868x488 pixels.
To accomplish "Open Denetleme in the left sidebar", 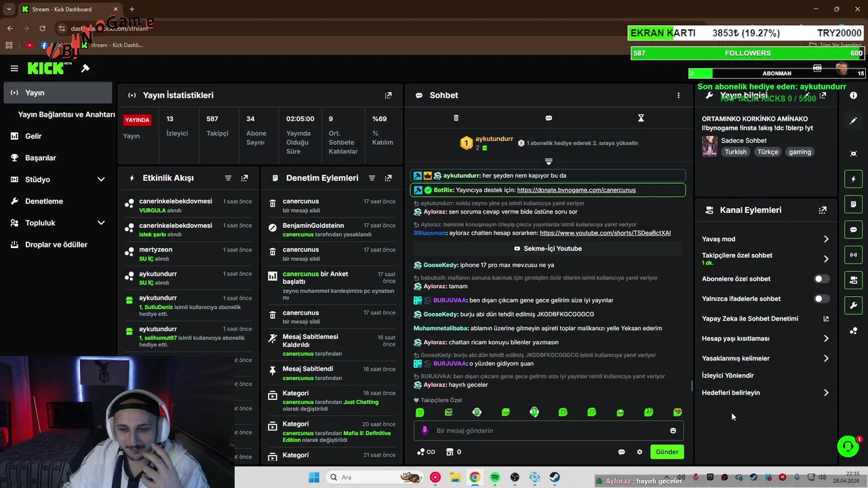I will point(56,201).
